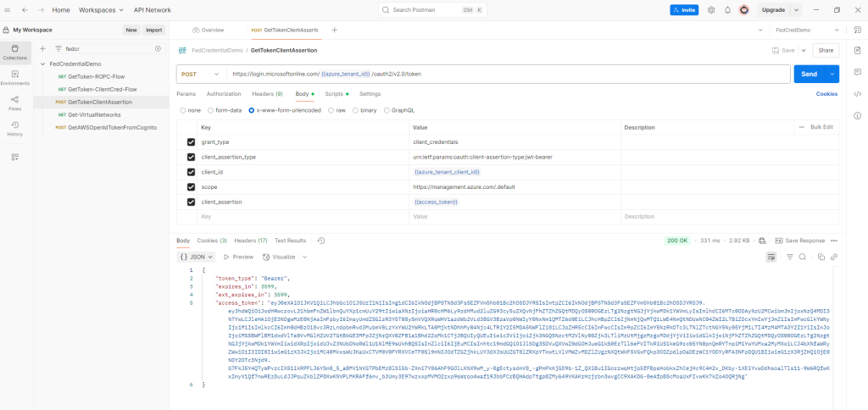The width and height of the screenshot is (868, 410).
Task: Open the response Test Results tab
Action: [x=291, y=241]
